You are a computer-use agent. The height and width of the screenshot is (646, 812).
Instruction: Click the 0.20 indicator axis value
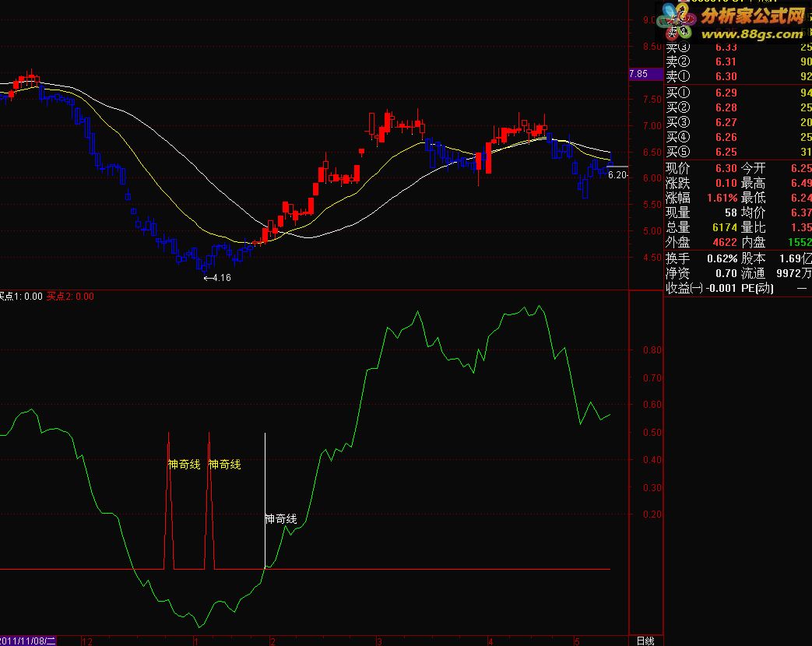pos(652,514)
